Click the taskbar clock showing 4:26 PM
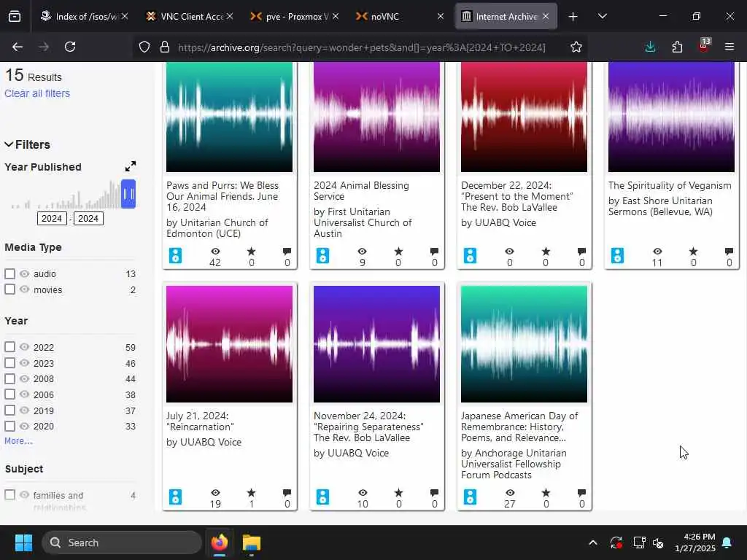The height and width of the screenshot is (560, 747). pos(695,542)
